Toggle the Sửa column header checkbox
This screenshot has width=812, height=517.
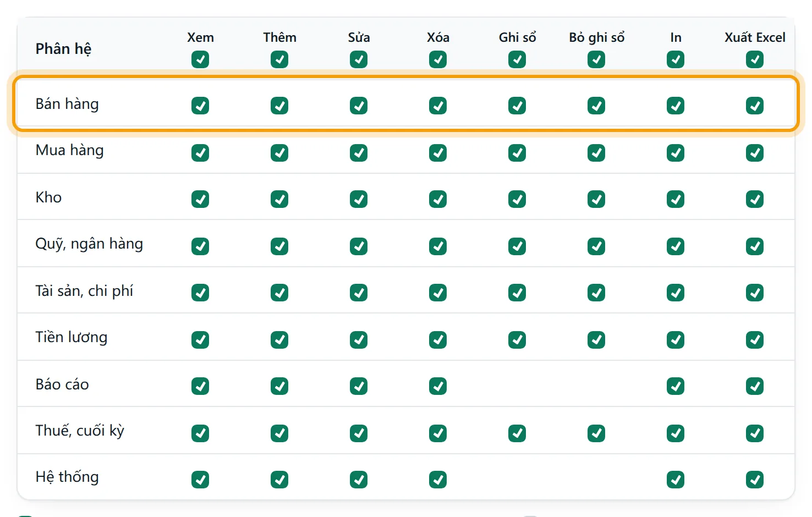[359, 59]
